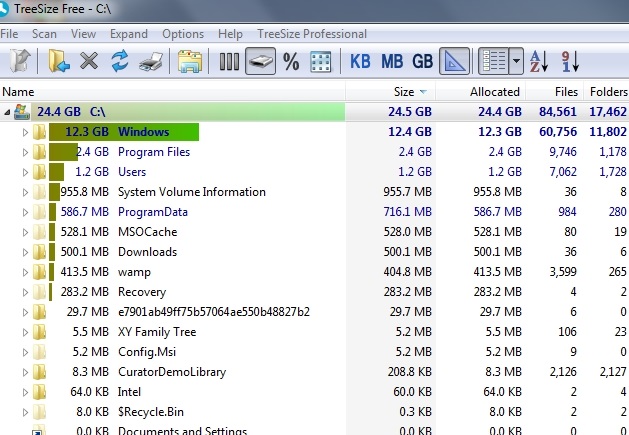Click the Windows folder icon
This screenshot has width=629, height=435.
tap(39, 132)
